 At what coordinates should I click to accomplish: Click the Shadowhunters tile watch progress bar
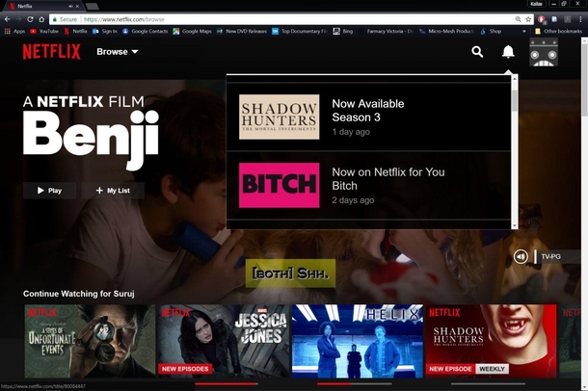click(489, 384)
